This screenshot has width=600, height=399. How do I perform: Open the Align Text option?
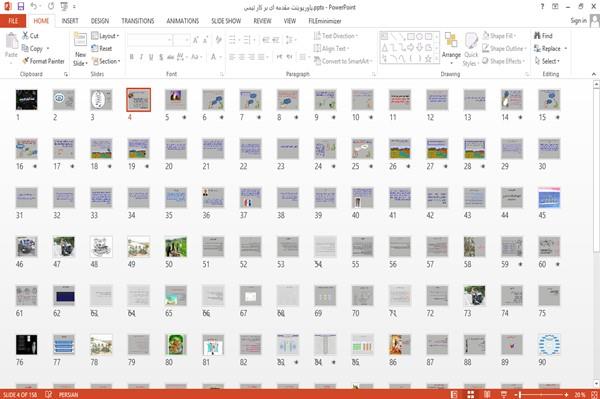331,48
